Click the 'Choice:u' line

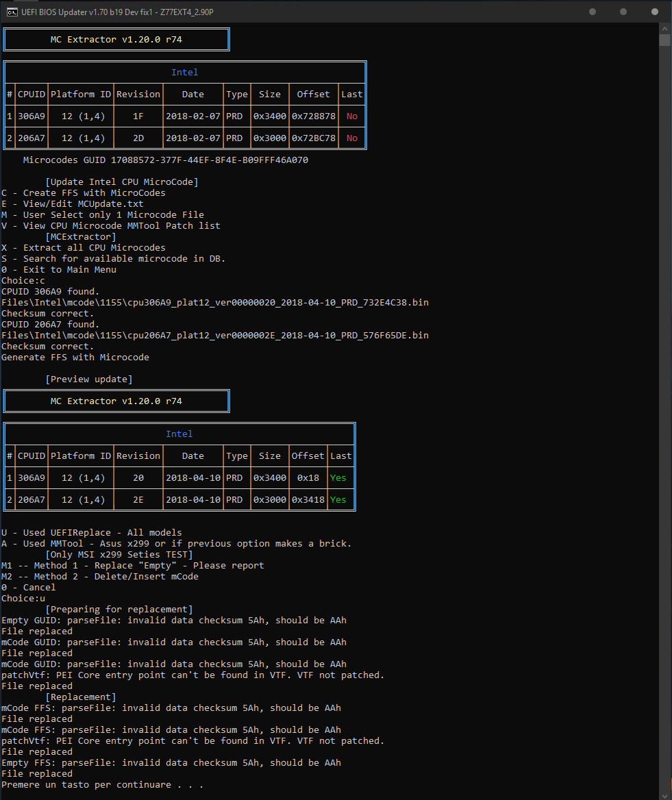click(x=23, y=599)
